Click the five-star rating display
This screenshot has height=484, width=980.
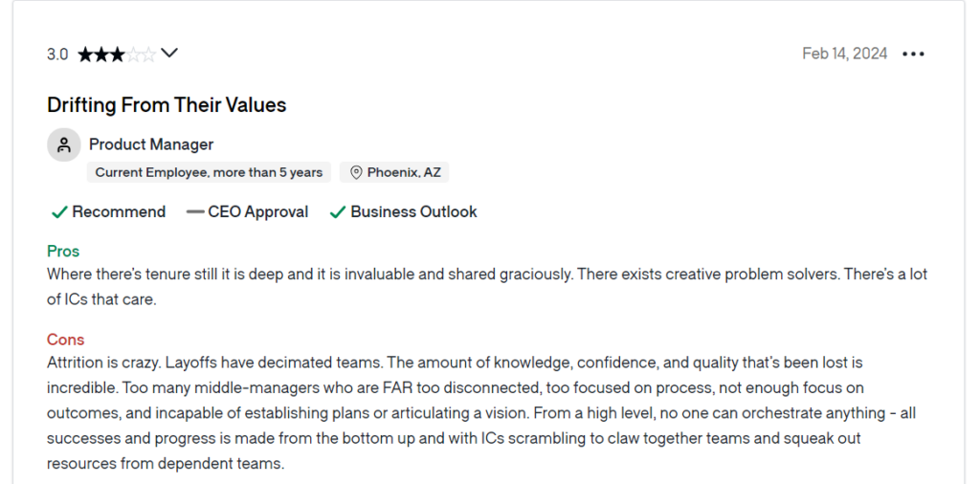click(x=117, y=55)
